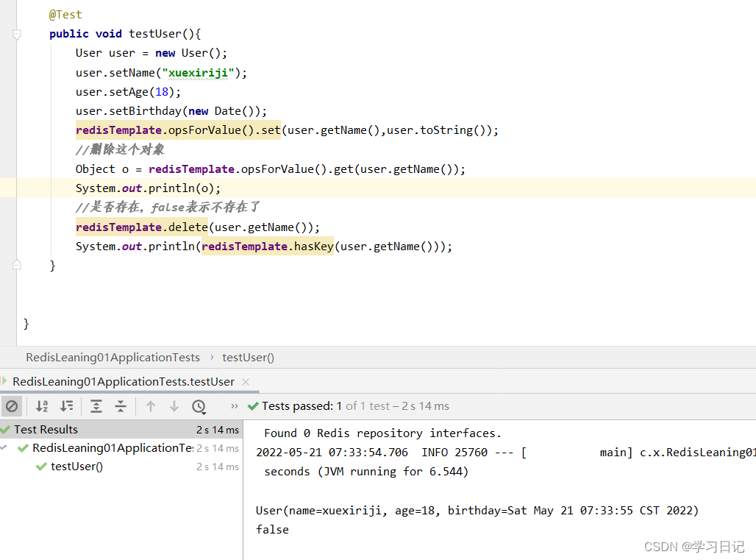
Task: Click testUser() breadcrumb
Action: (x=248, y=358)
